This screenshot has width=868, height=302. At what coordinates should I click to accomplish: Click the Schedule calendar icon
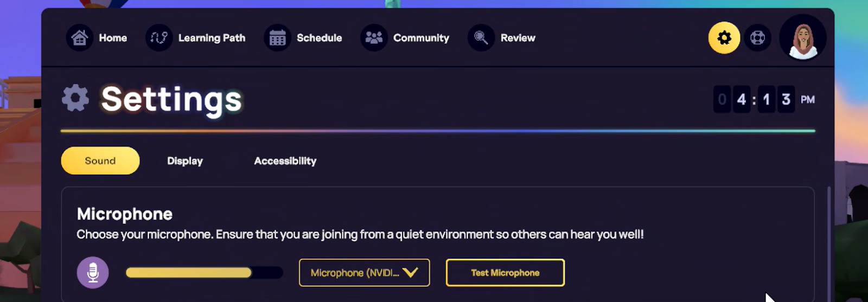[x=277, y=38]
